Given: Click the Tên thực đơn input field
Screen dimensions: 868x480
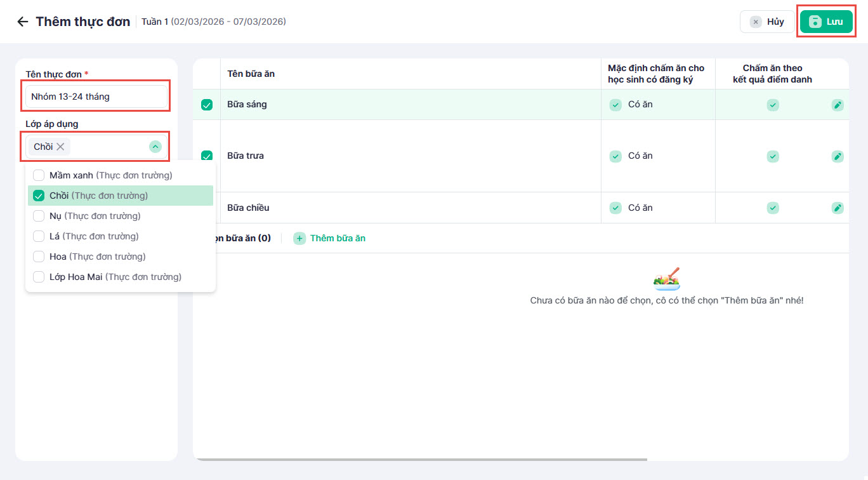Looking at the screenshot, I should (x=96, y=97).
